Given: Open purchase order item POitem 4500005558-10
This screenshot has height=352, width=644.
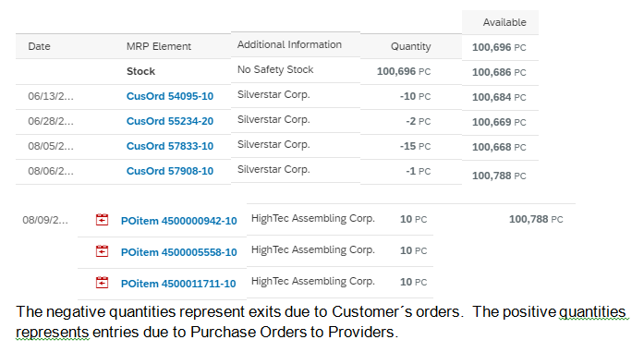Looking at the screenshot, I should 178,252.
